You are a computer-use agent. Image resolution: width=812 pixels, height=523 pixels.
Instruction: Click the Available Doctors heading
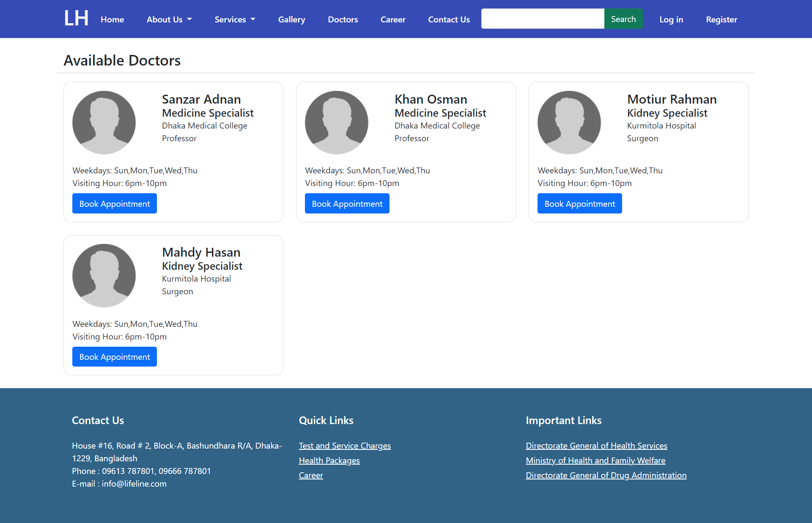[x=122, y=60]
